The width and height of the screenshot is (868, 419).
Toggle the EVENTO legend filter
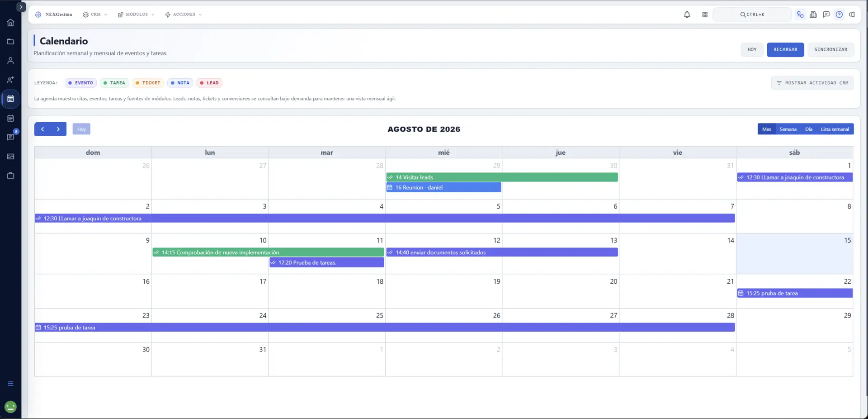click(x=80, y=83)
